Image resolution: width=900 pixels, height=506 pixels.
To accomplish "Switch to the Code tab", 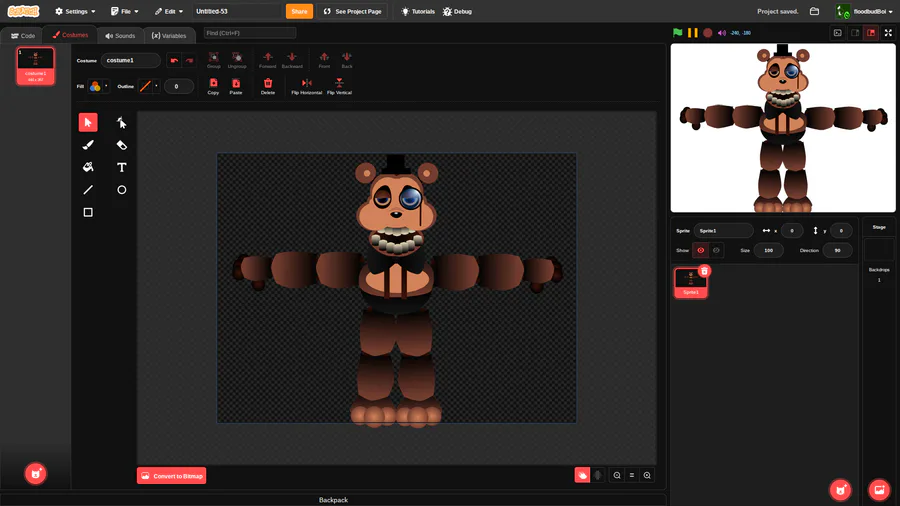I will (23, 36).
